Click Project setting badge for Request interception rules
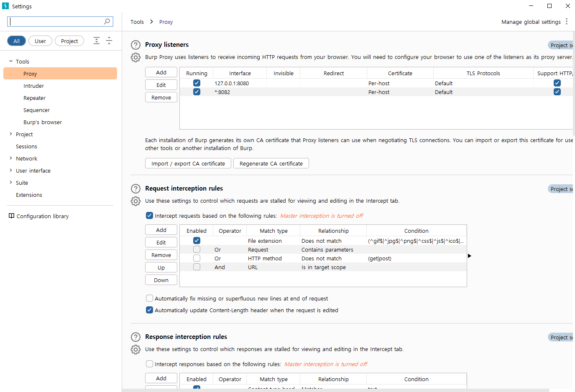The image size is (575, 392). pos(561,189)
